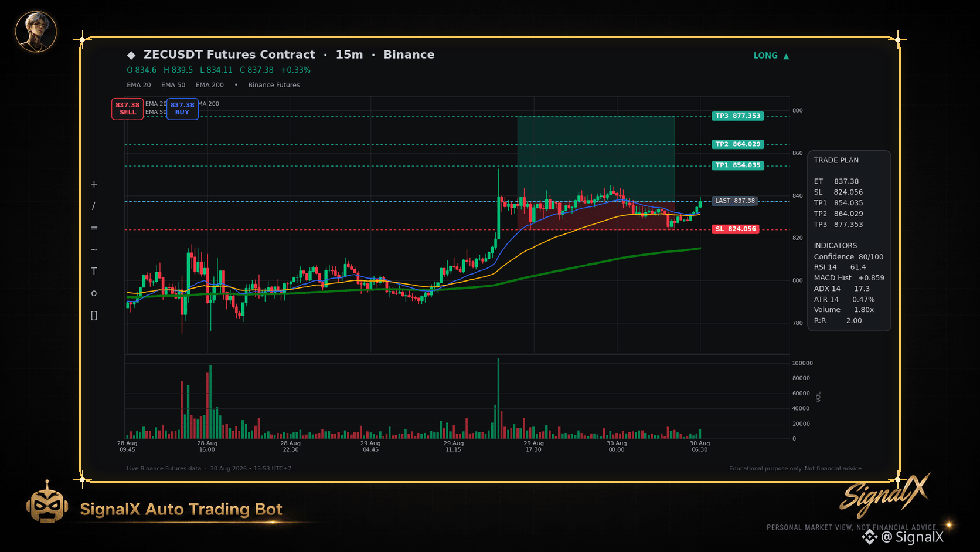This screenshot has width=980, height=552.
Task: Click the ZECUSDT Futures Contract title
Action: click(x=229, y=55)
